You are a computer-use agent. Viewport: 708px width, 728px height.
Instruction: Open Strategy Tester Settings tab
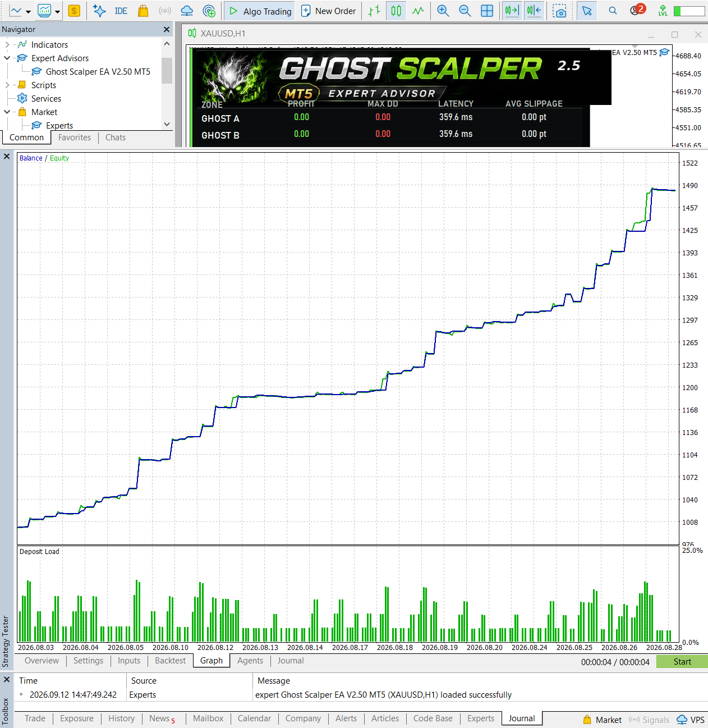(88, 661)
